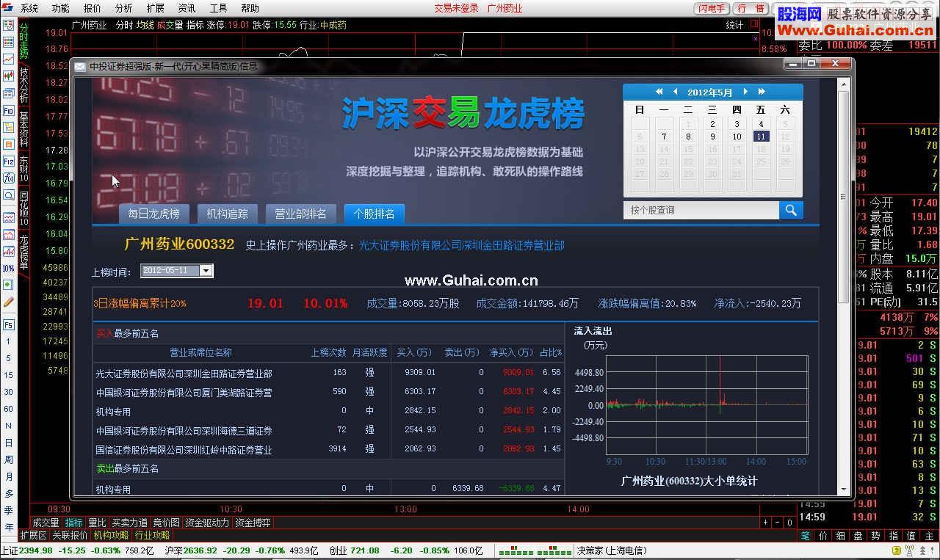Select the 竞价图 indicator tab
The image size is (940, 560).
[x=166, y=523]
